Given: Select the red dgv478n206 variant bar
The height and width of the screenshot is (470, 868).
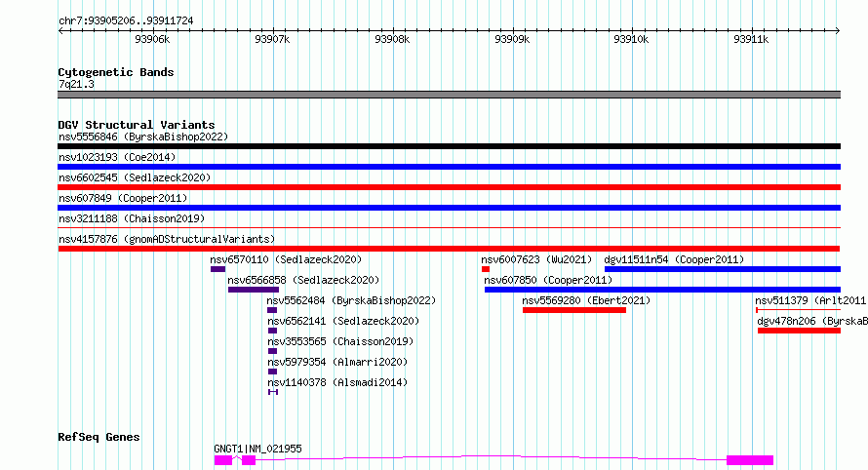Looking at the screenshot, I should (x=799, y=331).
